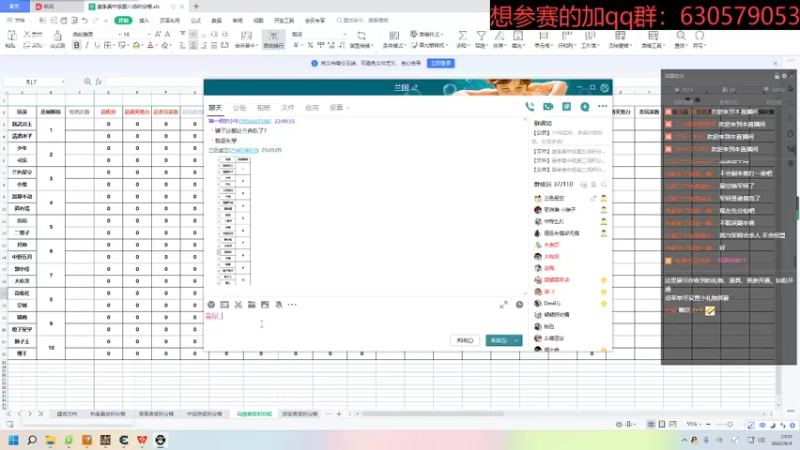Image resolution: width=800 pixels, height=450 pixels.
Task: Expand the cell name box dropdown
Action: pos(63,82)
